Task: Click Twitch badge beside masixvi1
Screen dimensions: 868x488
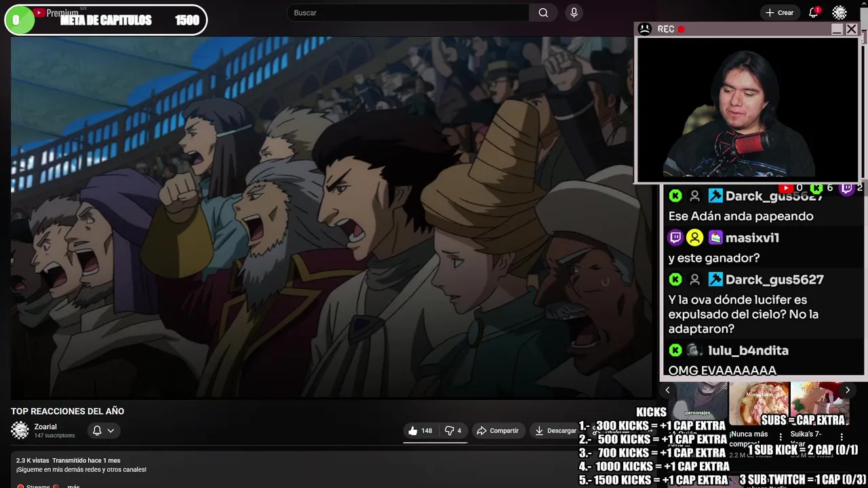Action: [675, 238]
